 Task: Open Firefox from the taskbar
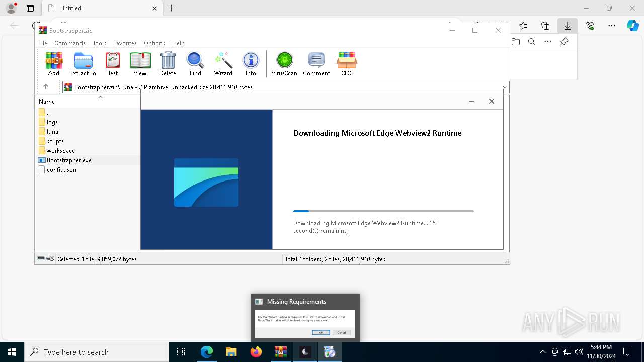point(256,352)
